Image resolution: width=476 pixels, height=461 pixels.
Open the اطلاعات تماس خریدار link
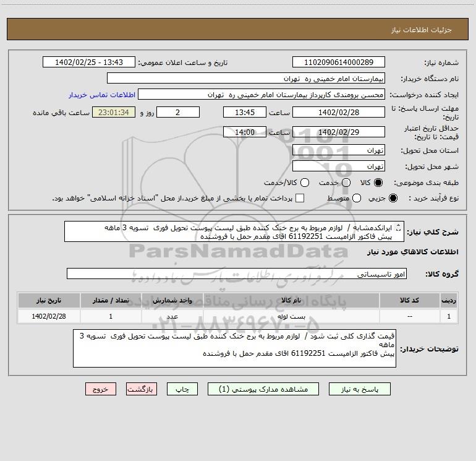102,95
